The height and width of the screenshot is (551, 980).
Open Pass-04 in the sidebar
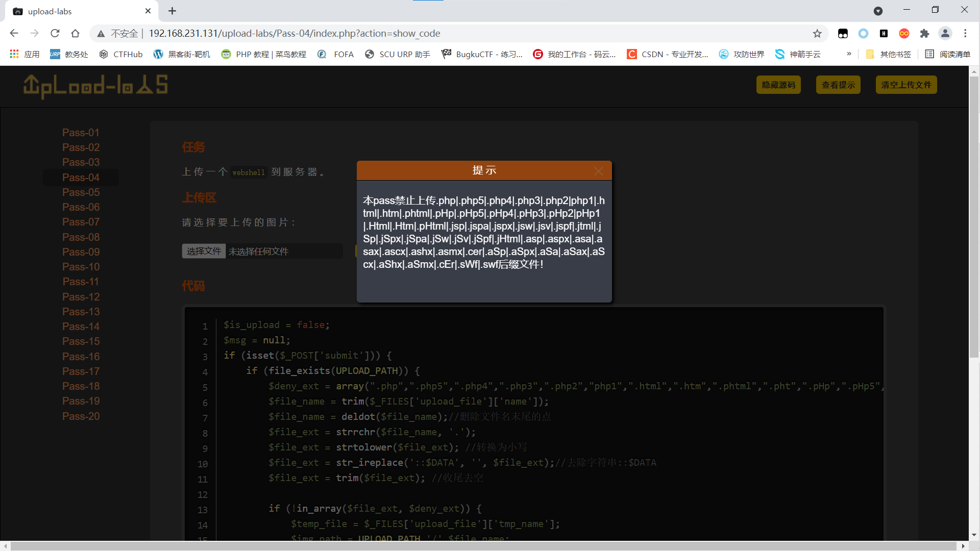point(81,178)
